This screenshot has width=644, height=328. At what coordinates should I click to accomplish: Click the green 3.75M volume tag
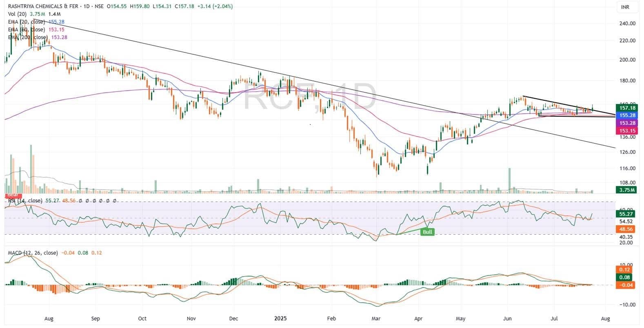626,190
